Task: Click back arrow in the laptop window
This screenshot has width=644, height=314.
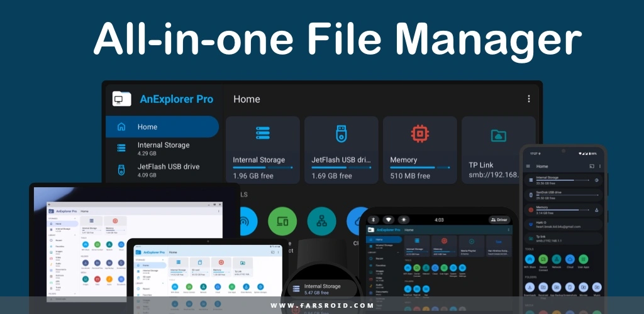Action: point(49,204)
